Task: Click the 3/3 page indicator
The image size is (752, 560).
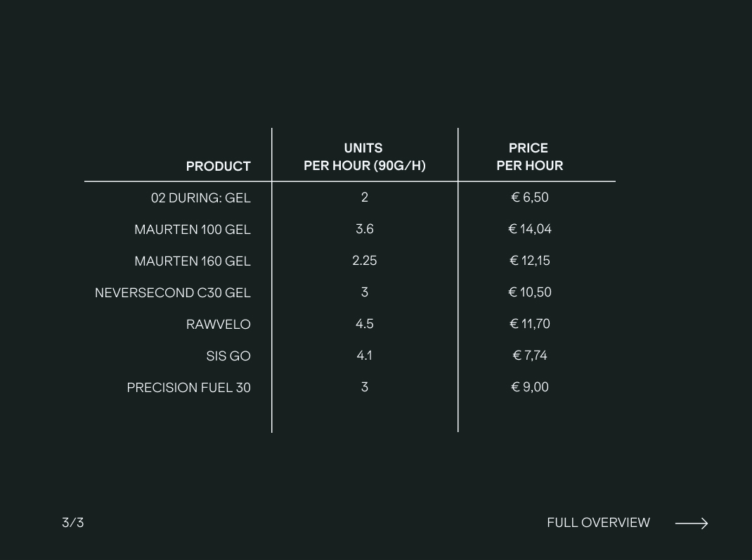Action: (x=73, y=523)
